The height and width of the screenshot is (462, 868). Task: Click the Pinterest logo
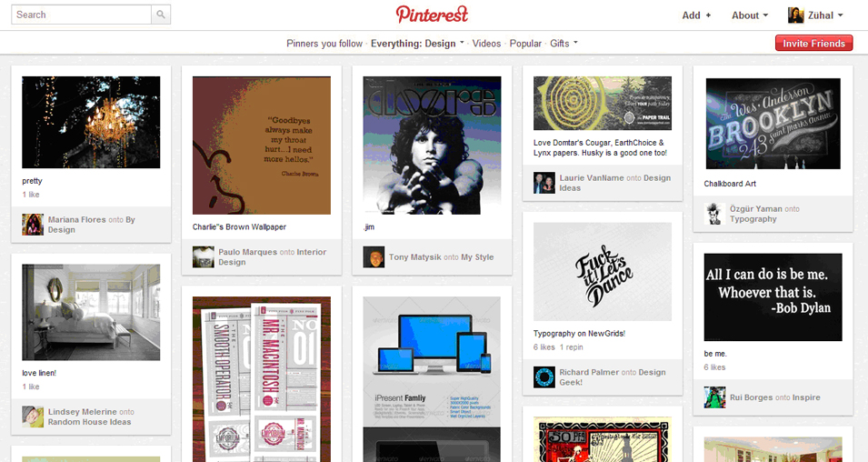click(433, 15)
